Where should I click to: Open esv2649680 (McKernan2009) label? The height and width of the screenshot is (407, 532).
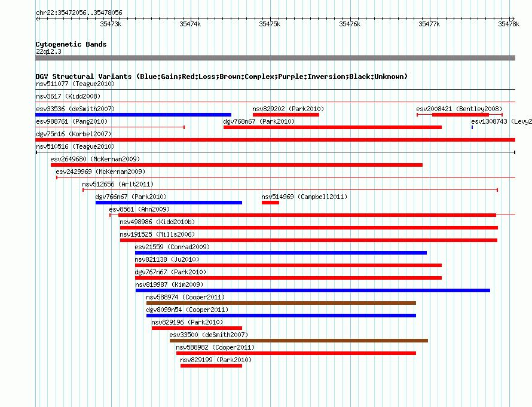(x=95, y=159)
